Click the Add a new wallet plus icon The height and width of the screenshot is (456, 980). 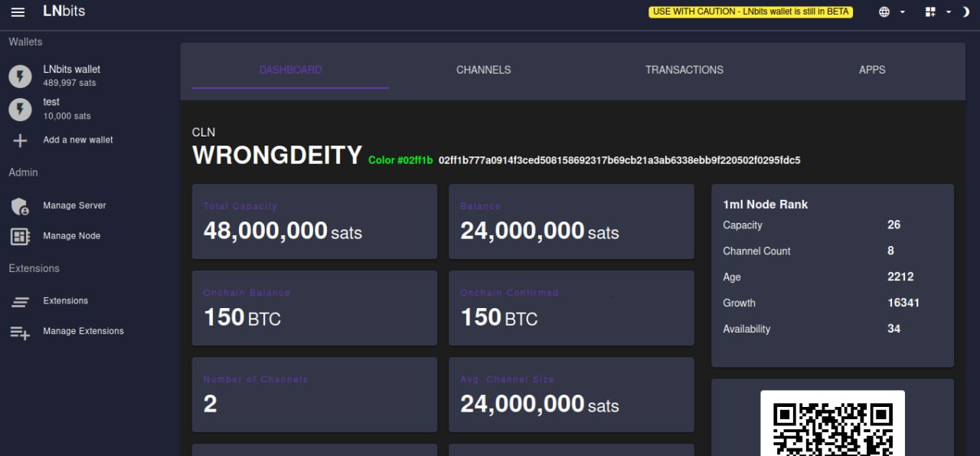(20, 140)
